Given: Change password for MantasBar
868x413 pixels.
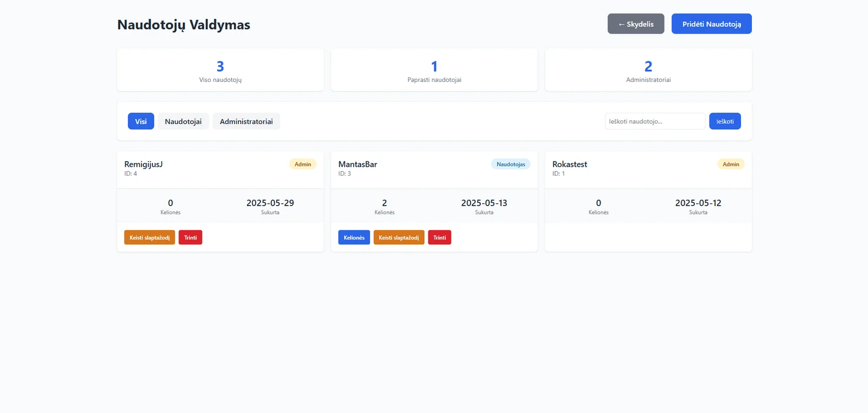Looking at the screenshot, I should (x=399, y=237).
